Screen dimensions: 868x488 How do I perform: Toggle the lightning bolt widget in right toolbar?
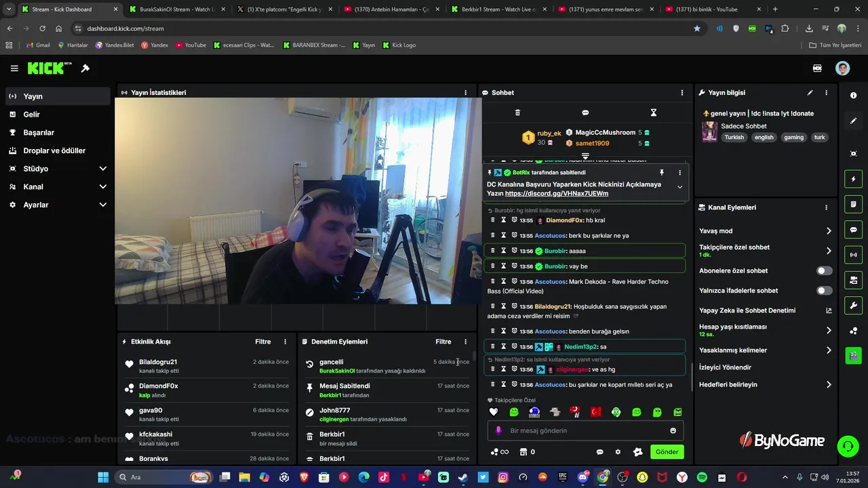coord(853,179)
